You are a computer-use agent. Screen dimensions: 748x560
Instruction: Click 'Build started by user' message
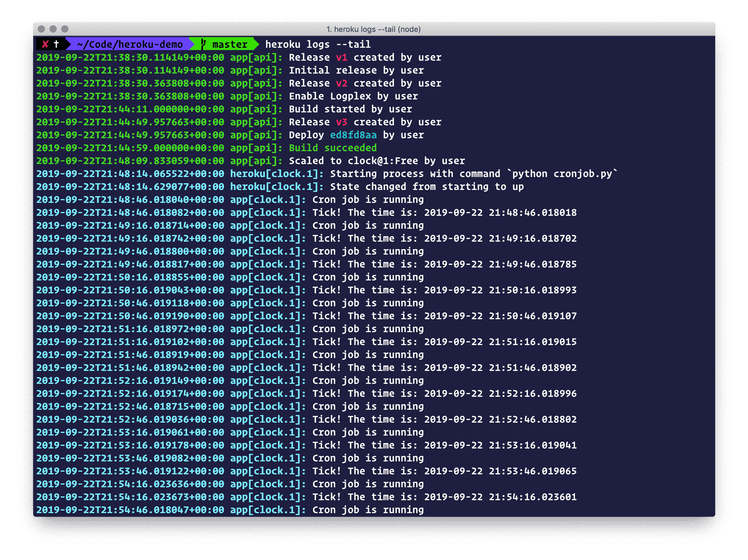click(x=350, y=109)
